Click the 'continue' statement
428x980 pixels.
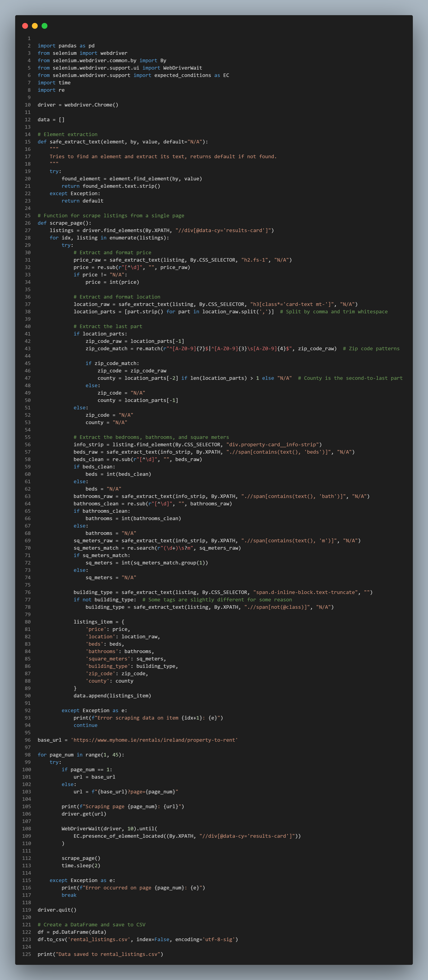tap(86, 726)
